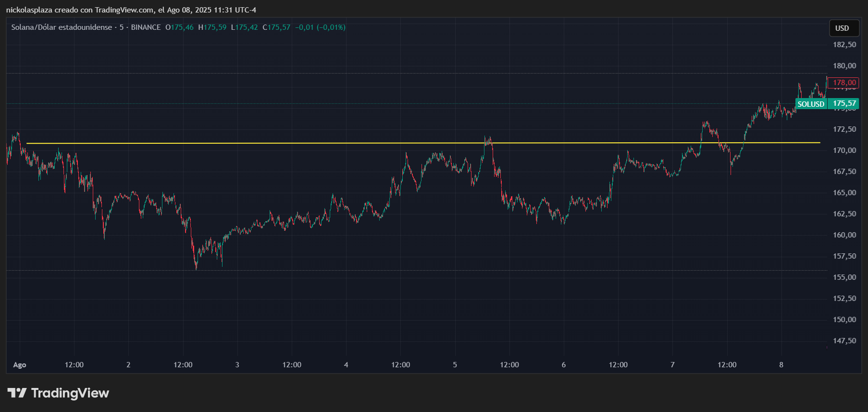Click the green 175,57 current price label

click(x=844, y=104)
